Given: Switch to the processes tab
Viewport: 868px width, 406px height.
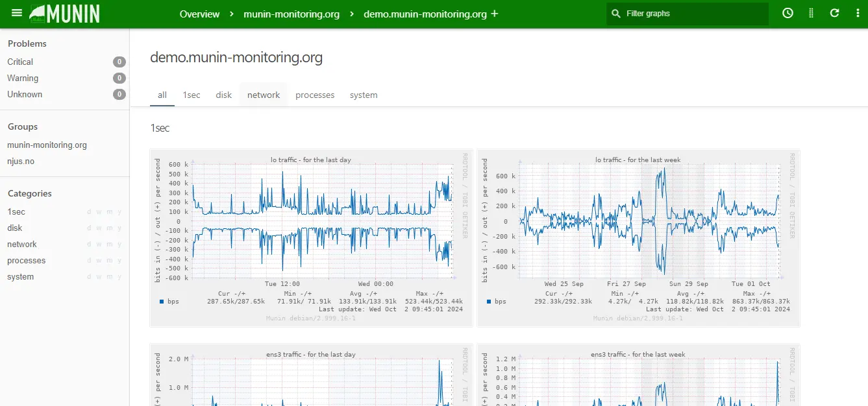Looking at the screenshot, I should tap(315, 95).
